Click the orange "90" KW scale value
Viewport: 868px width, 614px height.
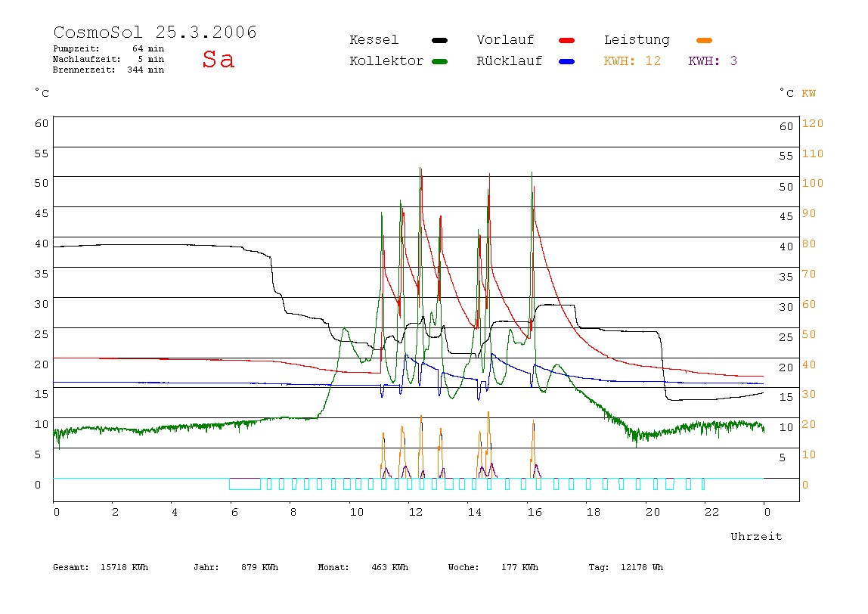[809, 214]
